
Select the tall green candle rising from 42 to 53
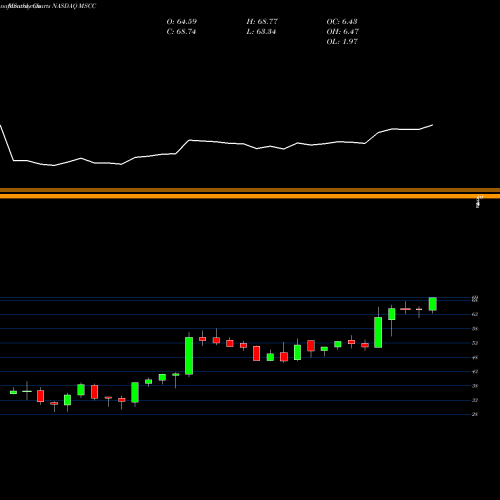189,356
